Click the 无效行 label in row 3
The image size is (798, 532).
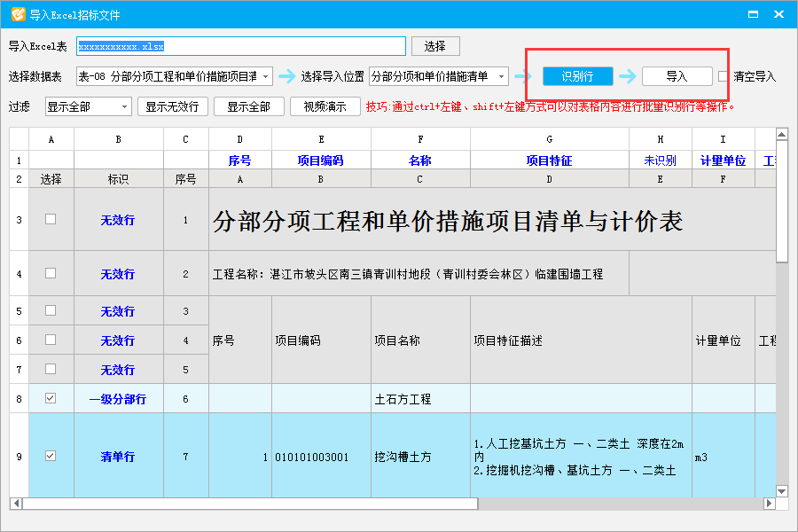(118, 220)
